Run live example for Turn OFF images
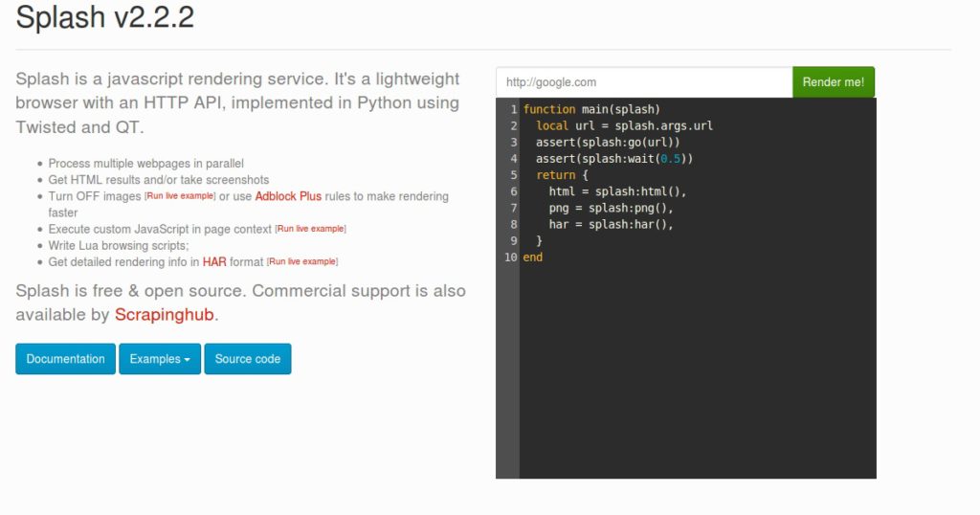Viewport: 980px width, 515px height. tap(180, 196)
